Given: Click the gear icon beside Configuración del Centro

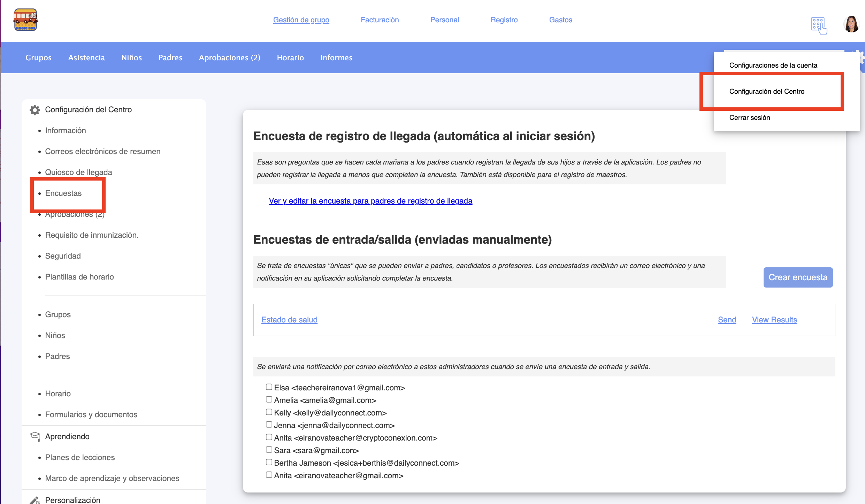Looking at the screenshot, I should (x=35, y=110).
